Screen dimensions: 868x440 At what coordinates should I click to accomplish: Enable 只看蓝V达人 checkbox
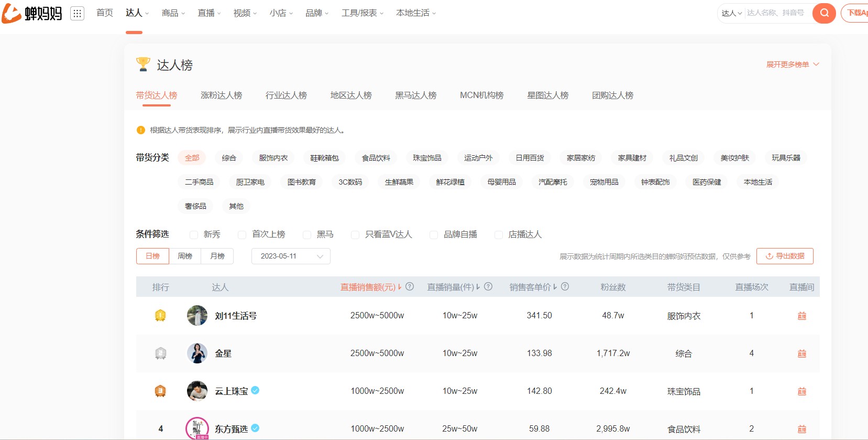point(355,235)
